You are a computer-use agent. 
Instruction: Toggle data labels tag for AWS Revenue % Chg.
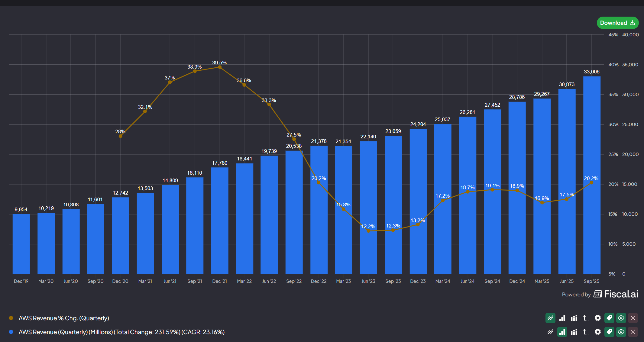(x=609, y=318)
